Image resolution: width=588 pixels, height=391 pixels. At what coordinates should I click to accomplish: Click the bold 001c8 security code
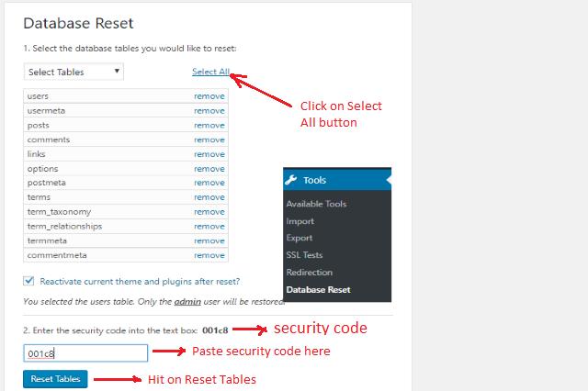click(x=215, y=330)
